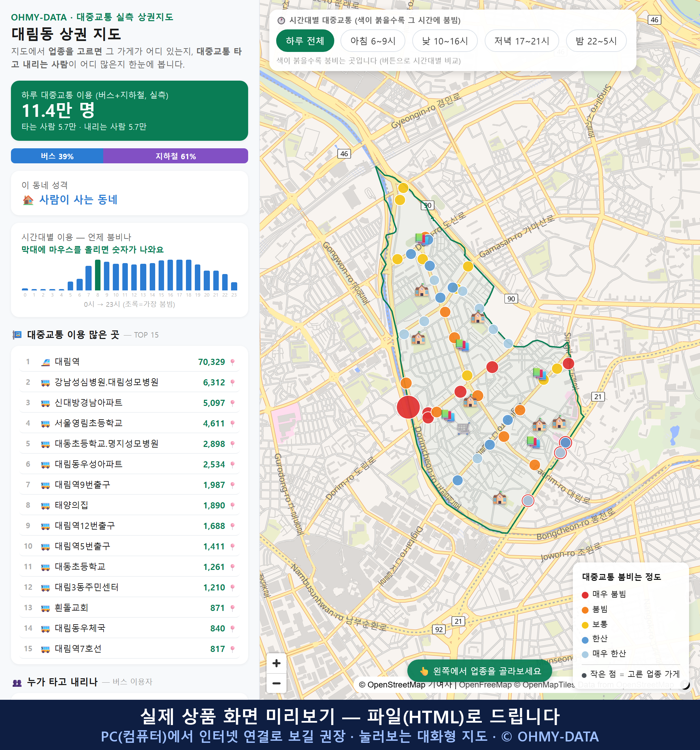Click the 92 road shield on the map
This screenshot has height=750, width=700.
(439, 629)
